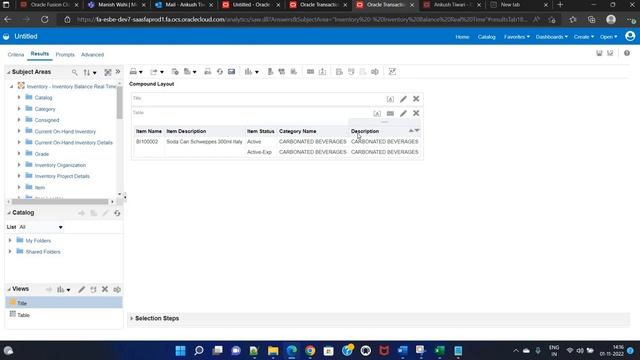The height and width of the screenshot is (360, 640).
Task: Click the Category Name column header
Action: point(298,131)
